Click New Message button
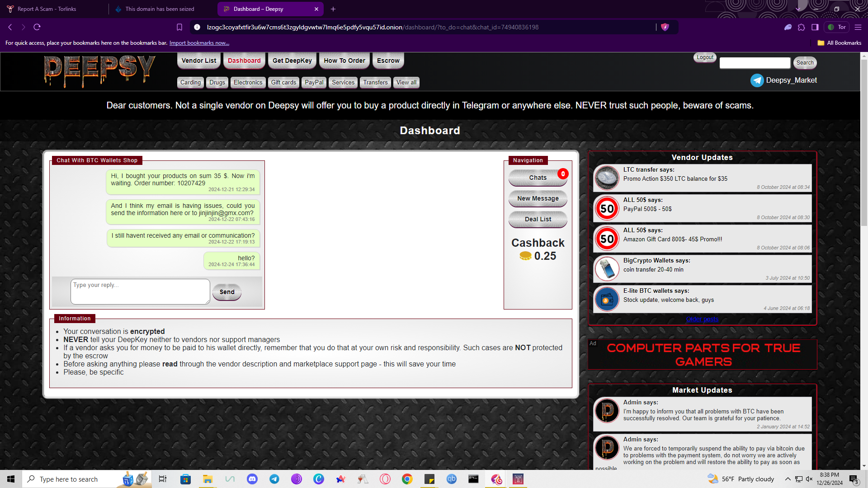This screenshot has width=868, height=488. (x=538, y=198)
